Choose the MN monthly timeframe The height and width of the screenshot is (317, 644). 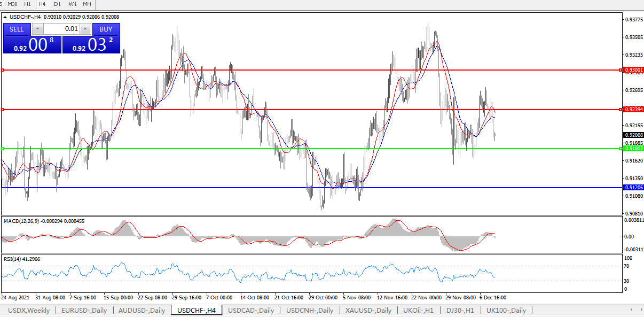[87, 4]
